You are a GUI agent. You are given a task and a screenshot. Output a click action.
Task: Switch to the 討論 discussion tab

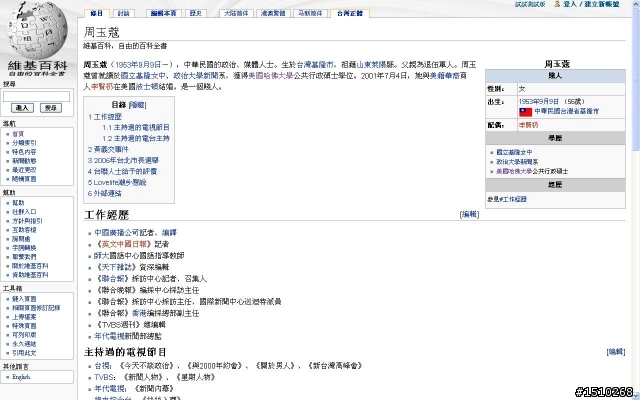click(123, 13)
